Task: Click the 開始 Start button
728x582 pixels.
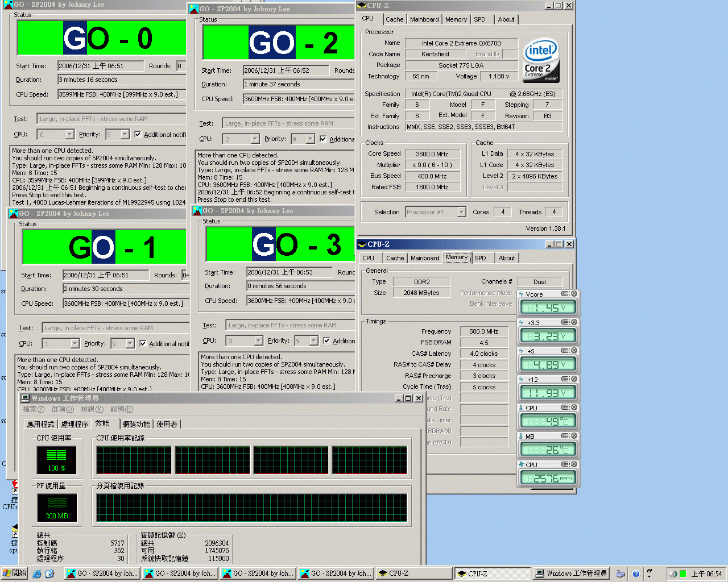Action: tap(14, 573)
